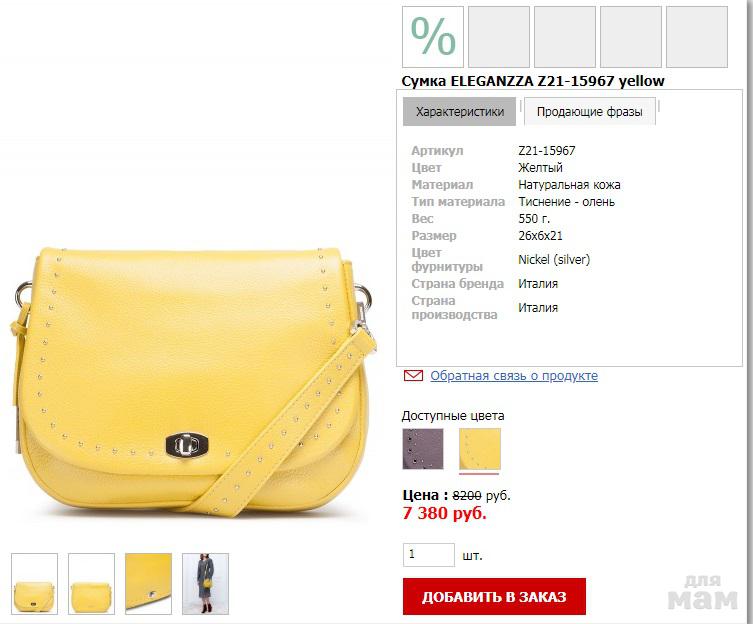Click the third empty gray badge box

[565, 37]
